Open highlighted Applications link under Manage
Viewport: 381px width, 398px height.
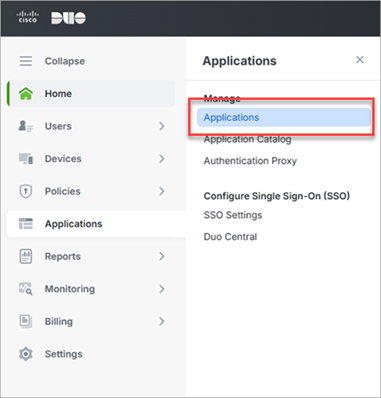pos(284,117)
